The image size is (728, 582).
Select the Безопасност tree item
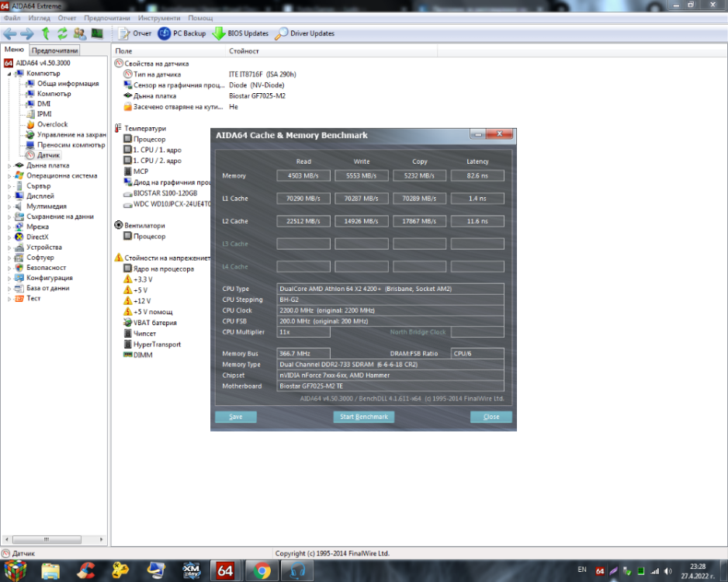coord(46,268)
